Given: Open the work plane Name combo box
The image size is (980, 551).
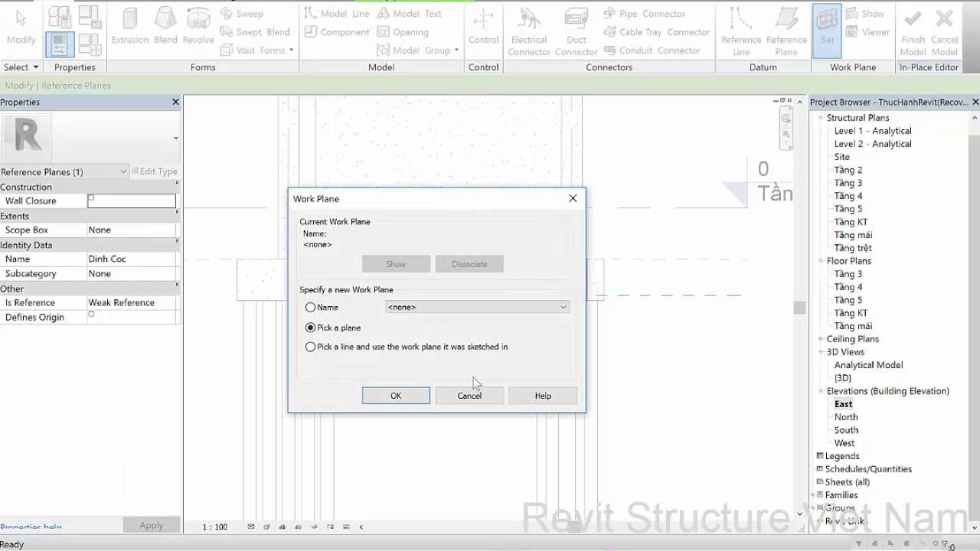Looking at the screenshot, I should pos(477,307).
